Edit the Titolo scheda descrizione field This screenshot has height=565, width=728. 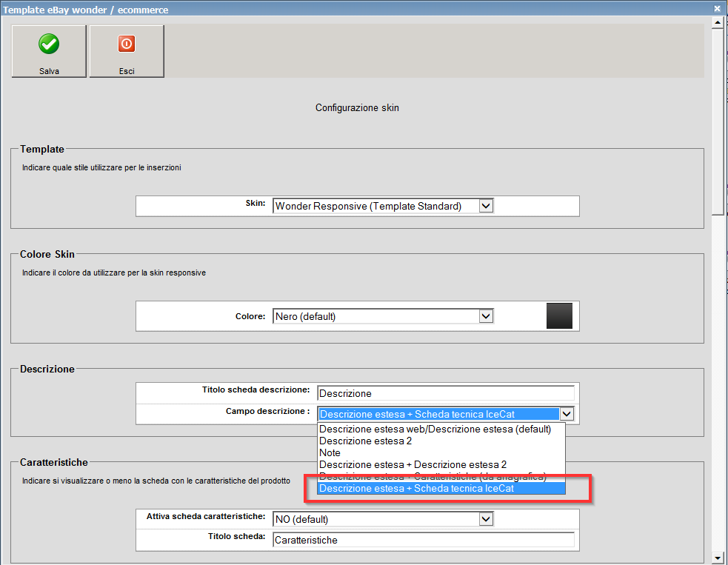tap(446, 393)
